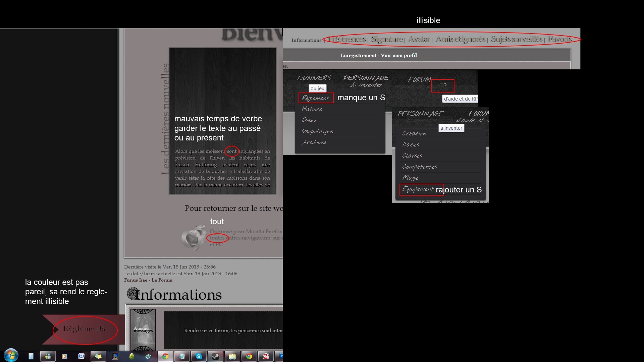644x362 pixels.
Task: Click the 'Aucuns messages' forum status icon
Action: (143, 330)
